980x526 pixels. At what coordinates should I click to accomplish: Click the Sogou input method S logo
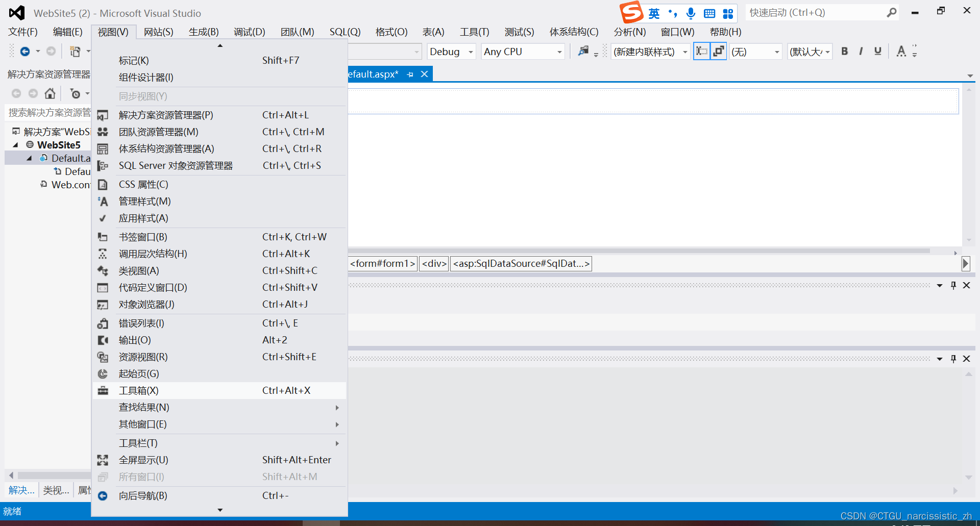[x=631, y=12]
